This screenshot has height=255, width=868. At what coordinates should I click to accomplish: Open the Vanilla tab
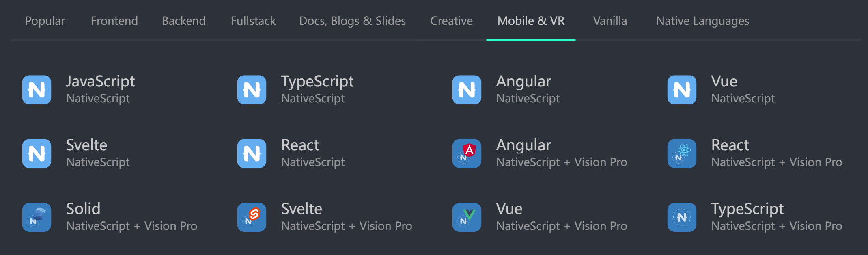[610, 21]
